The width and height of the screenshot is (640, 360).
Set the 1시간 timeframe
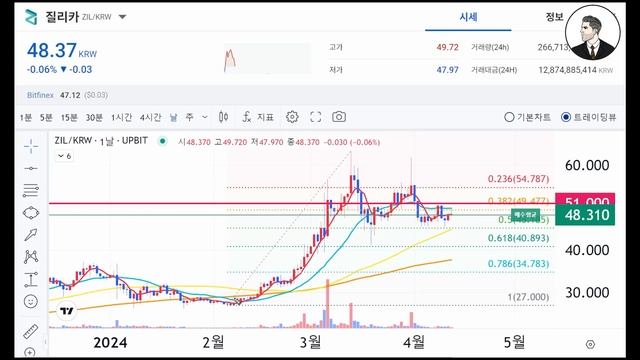tap(121, 118)
